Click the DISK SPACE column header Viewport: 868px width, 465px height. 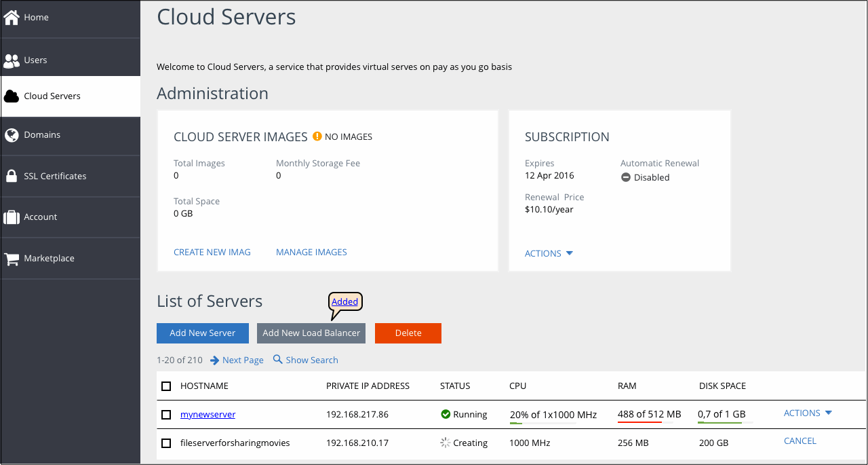point(722,386)
